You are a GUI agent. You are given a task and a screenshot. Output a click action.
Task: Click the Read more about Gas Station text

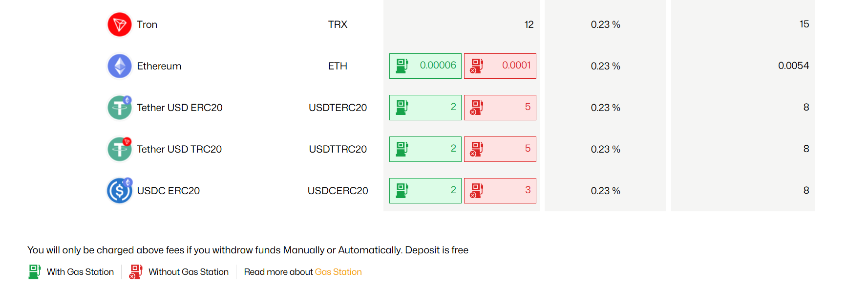click(x=278, y=272)
